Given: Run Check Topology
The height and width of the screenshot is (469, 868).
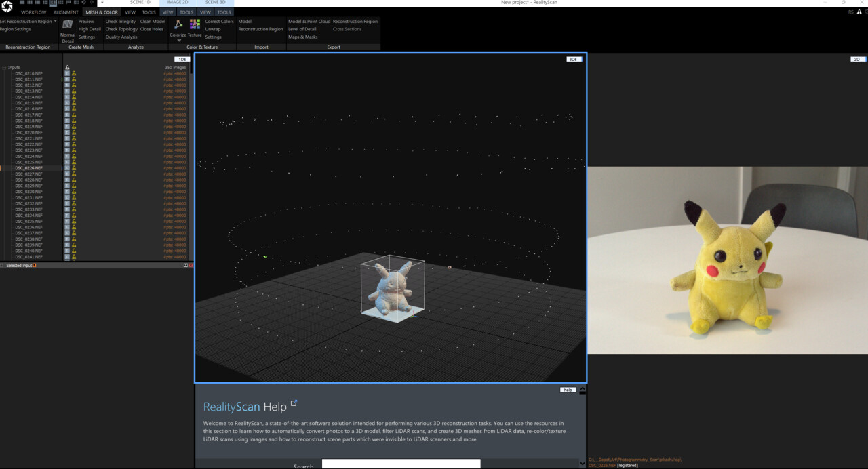Looking at the screenshot, I should pyautogui.click(x=121, y=29).
